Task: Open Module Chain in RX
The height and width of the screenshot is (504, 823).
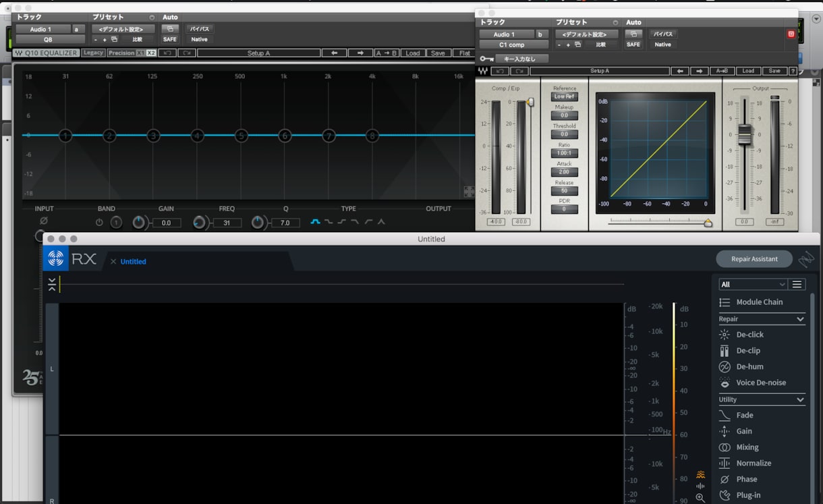Action: tap(759, 302)
